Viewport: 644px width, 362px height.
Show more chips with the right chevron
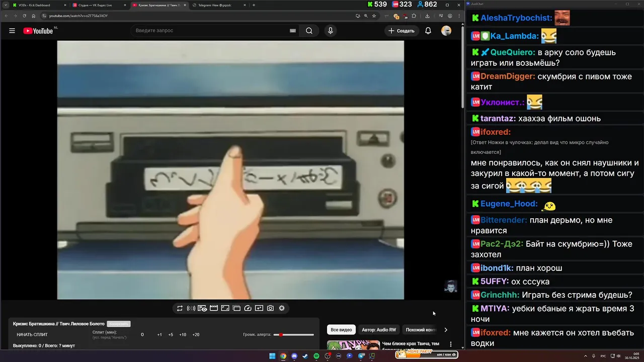tap(445, 330)
